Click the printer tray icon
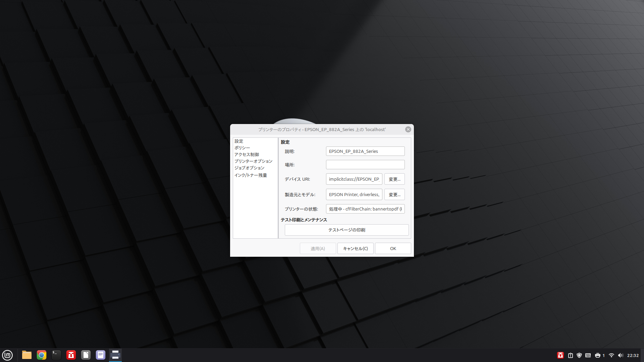This screenshot has height=362, width=644. pyautogui.click(x=597, y=355)
